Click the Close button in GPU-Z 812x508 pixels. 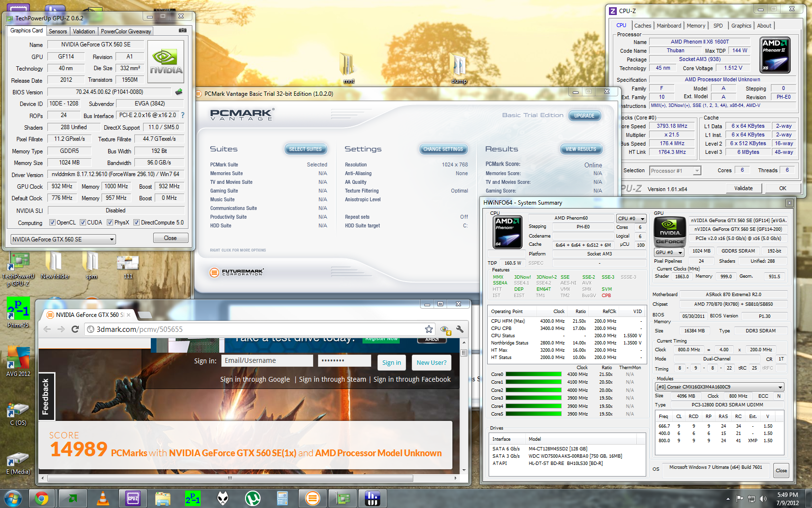[x=170, y=238]
